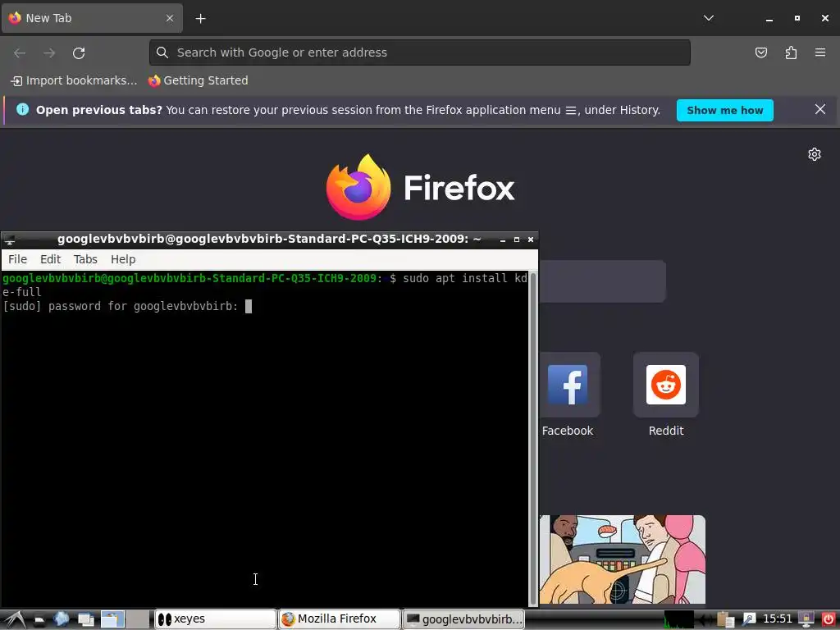Reload the current page
This screenshot has height=630, width=840.
coord(79,52)
